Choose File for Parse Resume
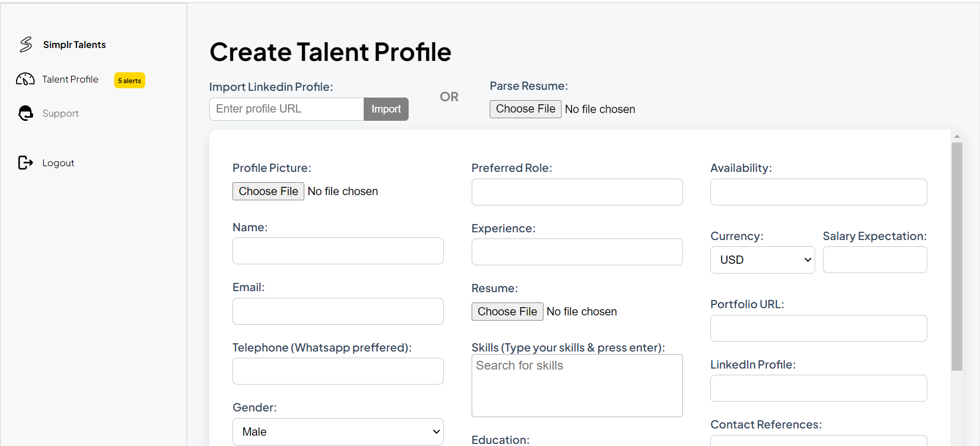The image size is (980, 446). pyautogui.click(x=525, y=109)
